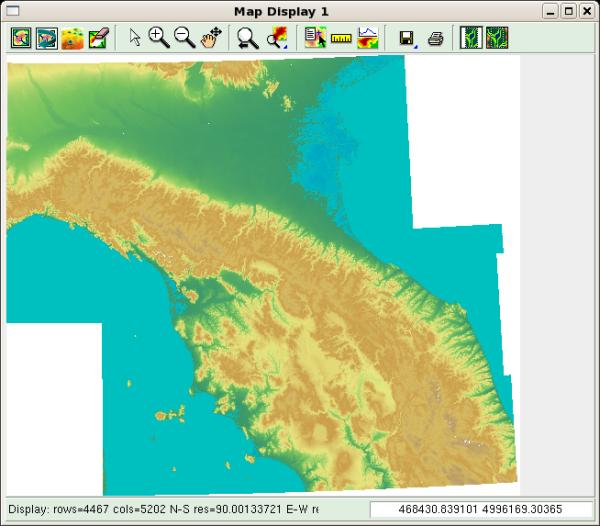Expand the save display floppy dropdown
Image resolution: width=600 pixels, height=526 pixels.
(407, 39)
